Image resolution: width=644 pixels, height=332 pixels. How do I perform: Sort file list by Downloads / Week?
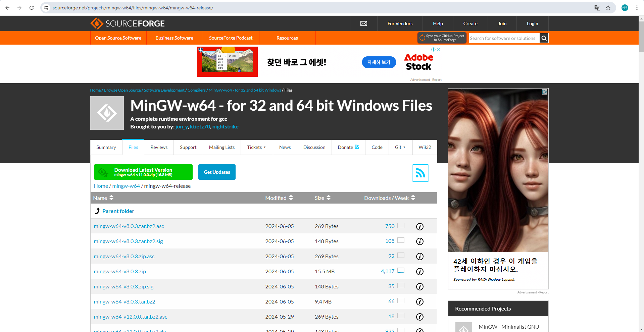pos(390,198)
